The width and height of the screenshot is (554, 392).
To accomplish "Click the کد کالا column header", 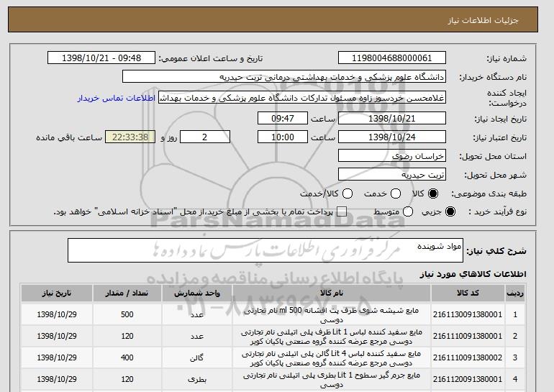I will 468,293.
